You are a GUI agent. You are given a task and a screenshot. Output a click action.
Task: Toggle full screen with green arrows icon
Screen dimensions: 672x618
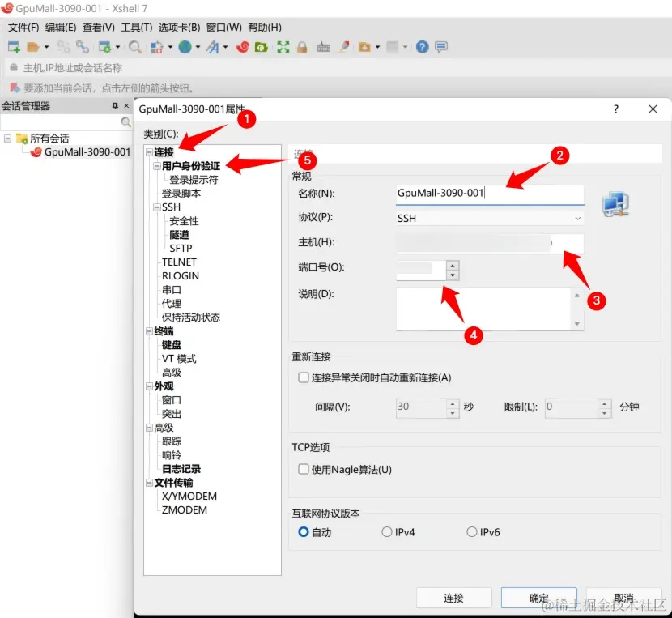283,47
